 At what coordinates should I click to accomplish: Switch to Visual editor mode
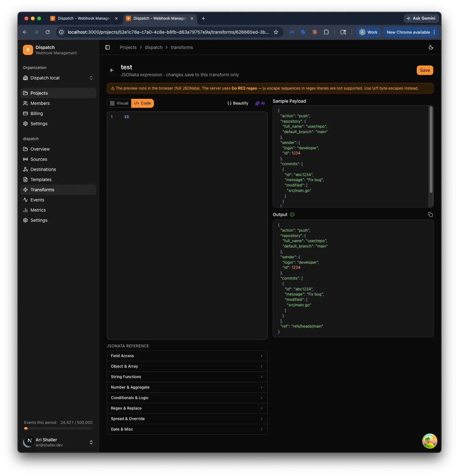pyautogui.click(x=119, y=103)
